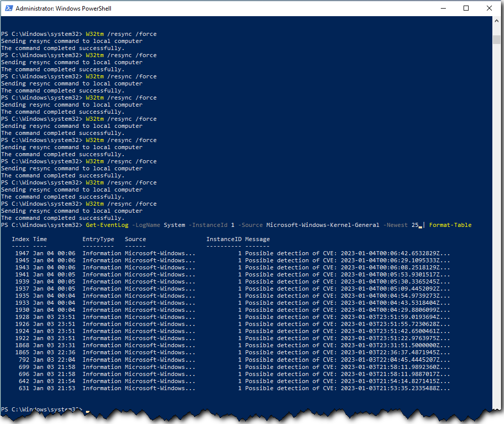This screenshot has width=504, height=424.
Task: Click the topmost W32tm /resync command
Action: coord(121,34)
